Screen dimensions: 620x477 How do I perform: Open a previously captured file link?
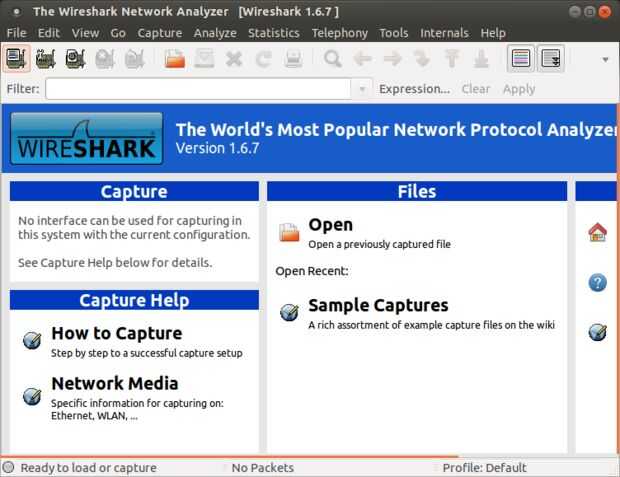[x=379, y=244]
